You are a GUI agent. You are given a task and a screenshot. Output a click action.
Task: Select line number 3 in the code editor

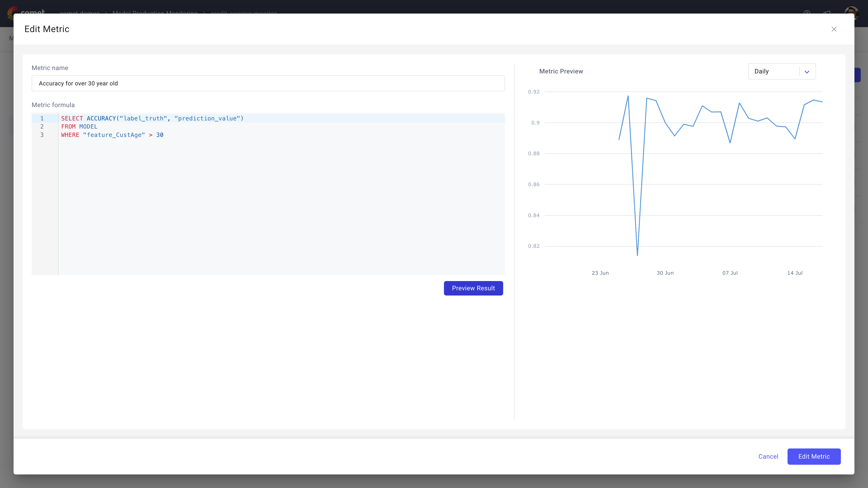tap(42, 135)
